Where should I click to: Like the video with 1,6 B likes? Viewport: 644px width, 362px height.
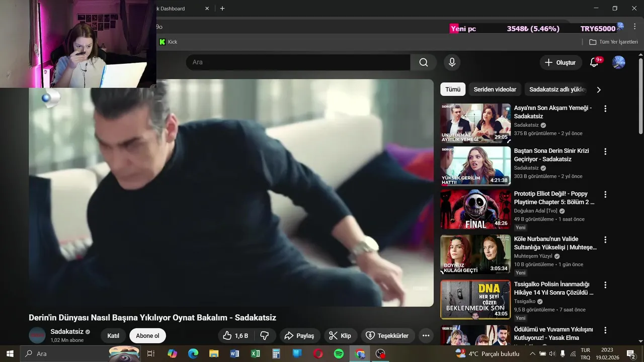[x=235, y=336]
